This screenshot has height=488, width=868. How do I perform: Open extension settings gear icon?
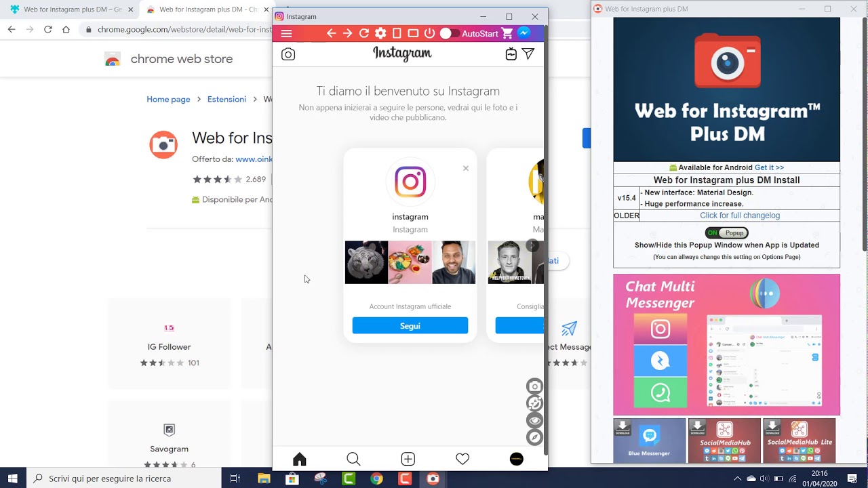(x=380, y=34)
